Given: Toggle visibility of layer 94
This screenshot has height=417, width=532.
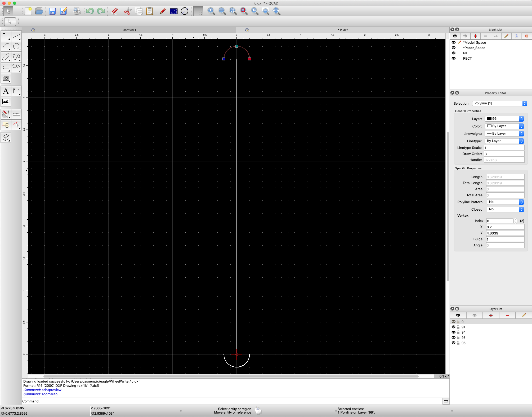Looking at the screenshot, I should coord(454,332).
